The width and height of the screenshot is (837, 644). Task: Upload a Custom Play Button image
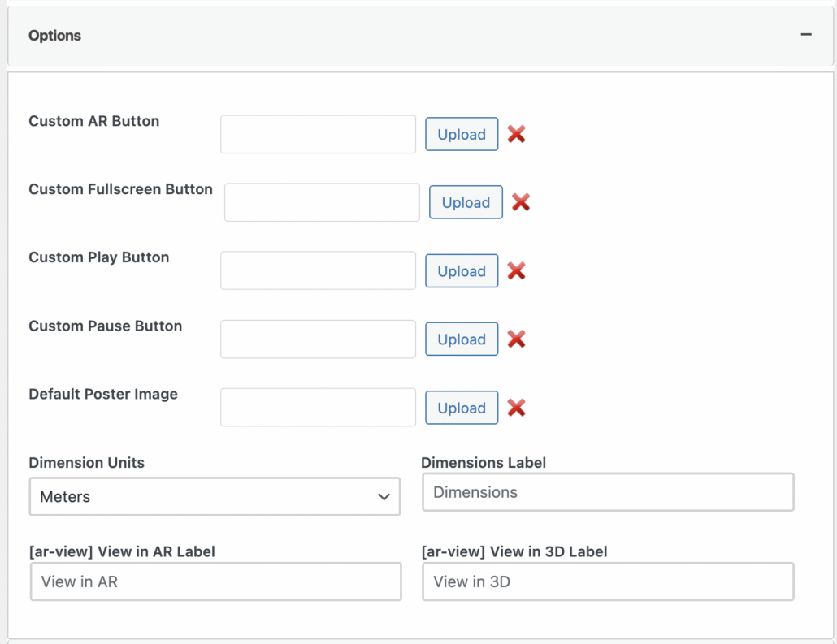pos(462,271)
